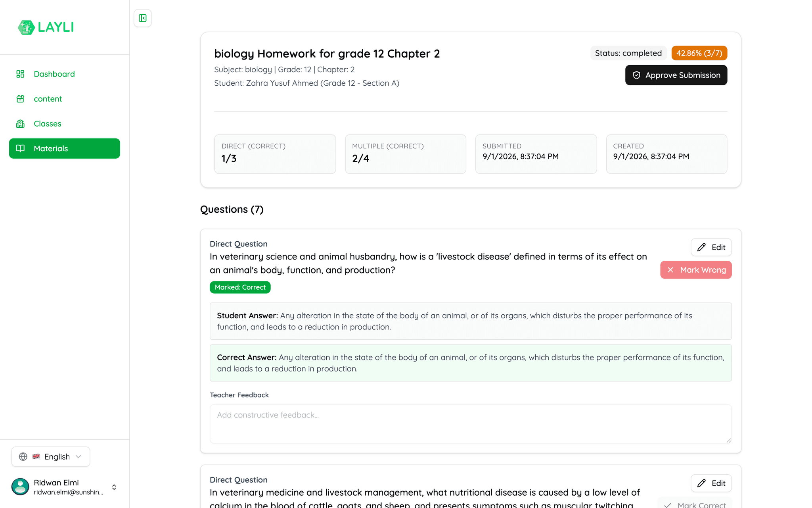The height and width of the screenshot is (508, 812).
Task: Edit the nutritional disease question
Action: pyautogui.click(x=711, y=483)
